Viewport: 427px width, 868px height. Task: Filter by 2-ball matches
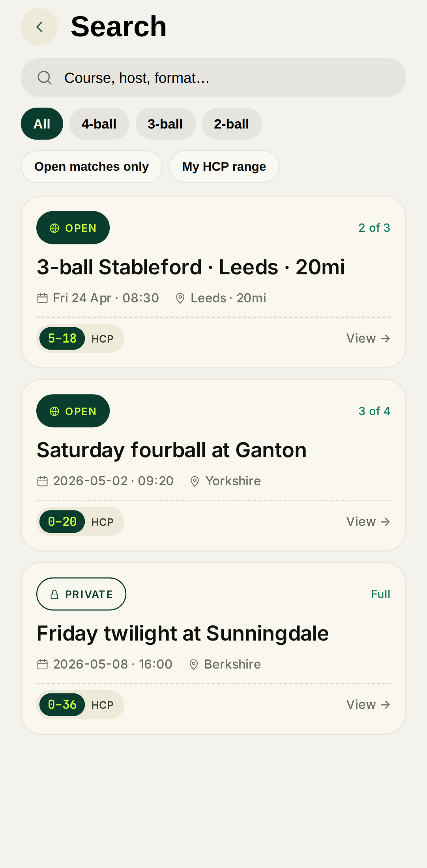point(232,124)
